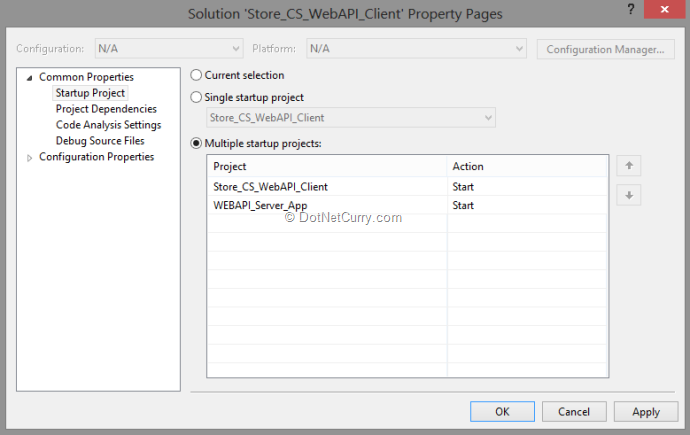Select the Startup Project tree item
This screenshot has width=690, height=435.
(90, 93)
